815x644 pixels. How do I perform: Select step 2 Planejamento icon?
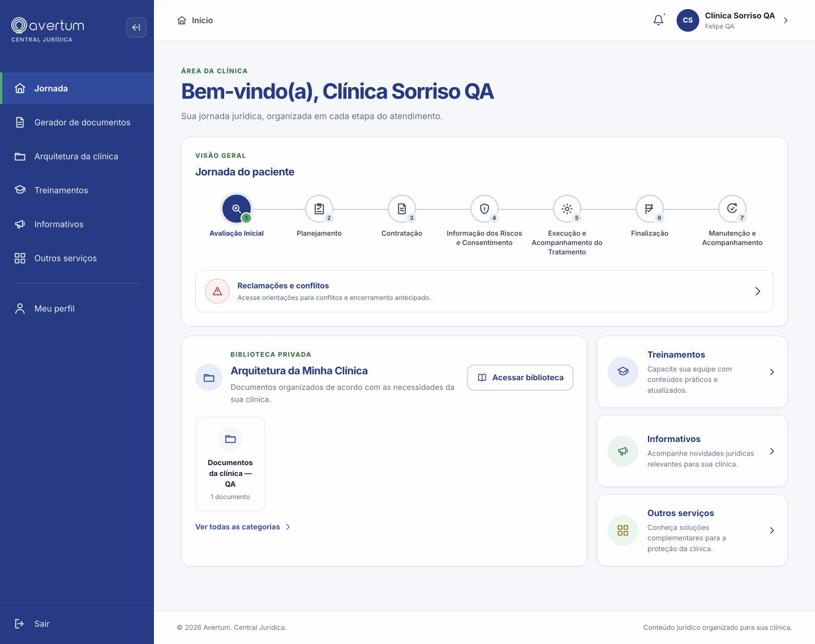319,209
